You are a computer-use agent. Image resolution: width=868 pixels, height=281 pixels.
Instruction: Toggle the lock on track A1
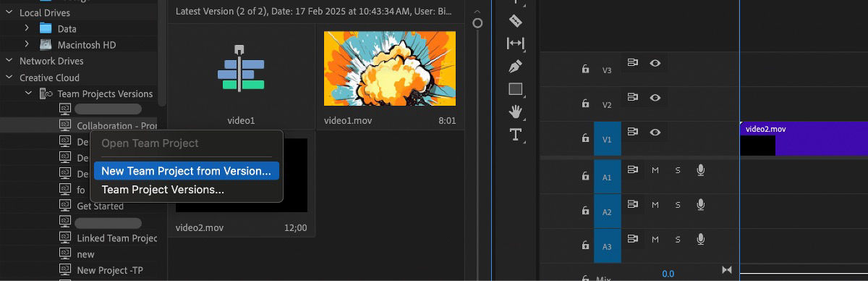coord(585,176)
